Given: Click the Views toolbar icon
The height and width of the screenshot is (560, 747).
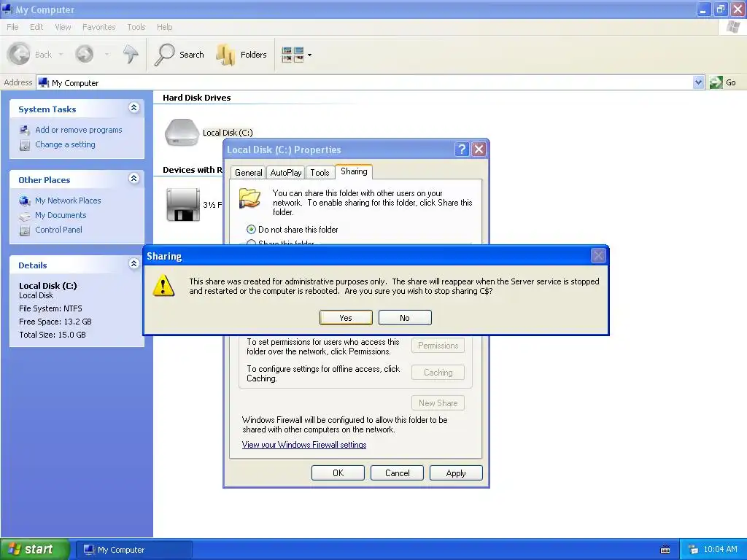Looking at the screenshot, I should 293,54.
